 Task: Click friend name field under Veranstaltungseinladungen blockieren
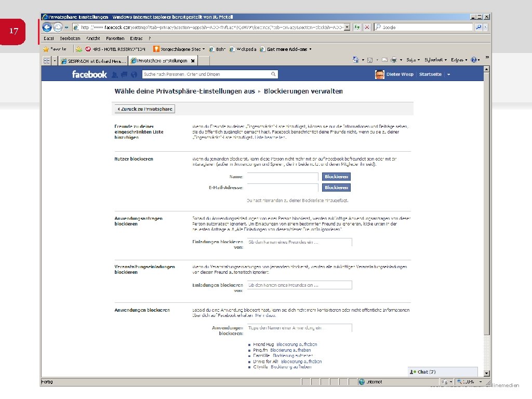pyautogui.click(x=300, y=285)
